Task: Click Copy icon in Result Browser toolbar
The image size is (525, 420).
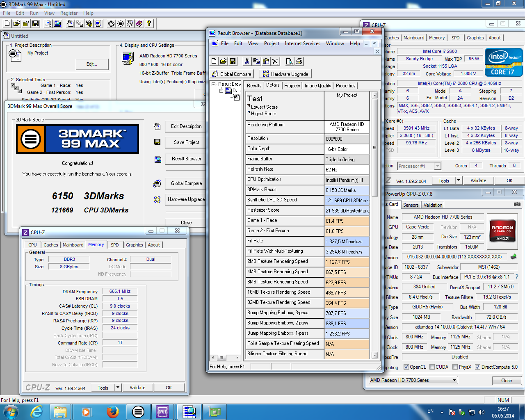Action: coord(256,61)
